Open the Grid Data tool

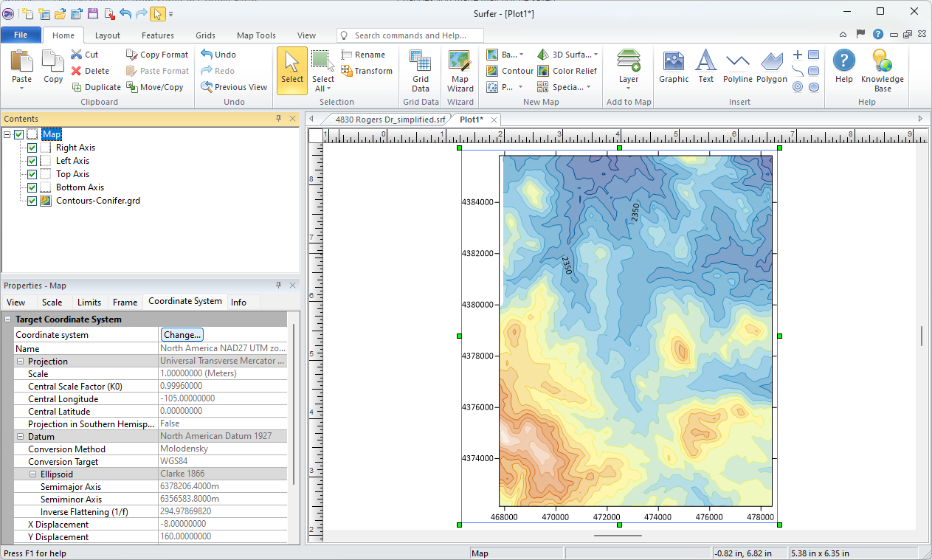[x=421, y=71]
